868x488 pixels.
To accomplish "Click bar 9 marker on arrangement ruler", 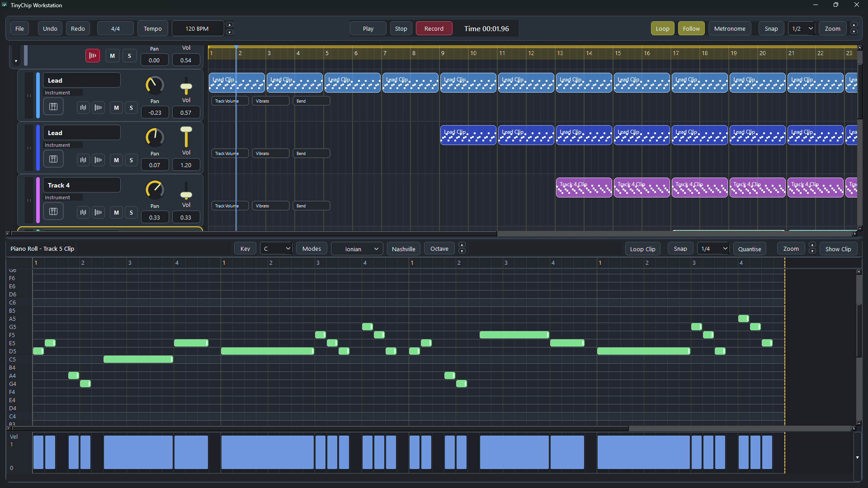I will (443, 53).
